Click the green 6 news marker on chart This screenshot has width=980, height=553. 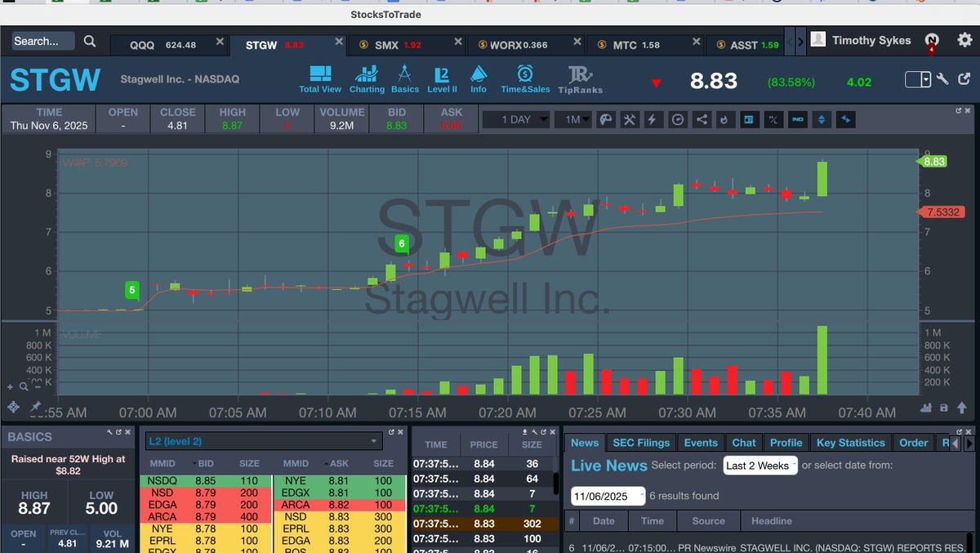[402, 243]
